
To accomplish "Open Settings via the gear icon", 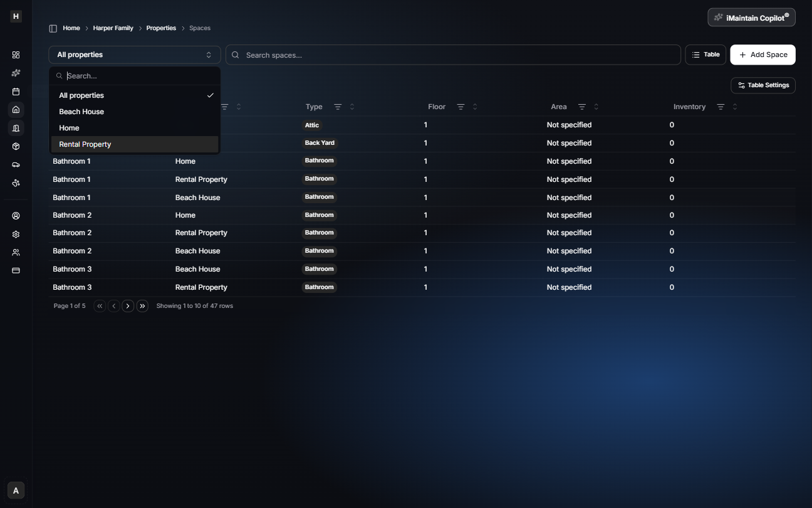I will (x=16, y=233).
